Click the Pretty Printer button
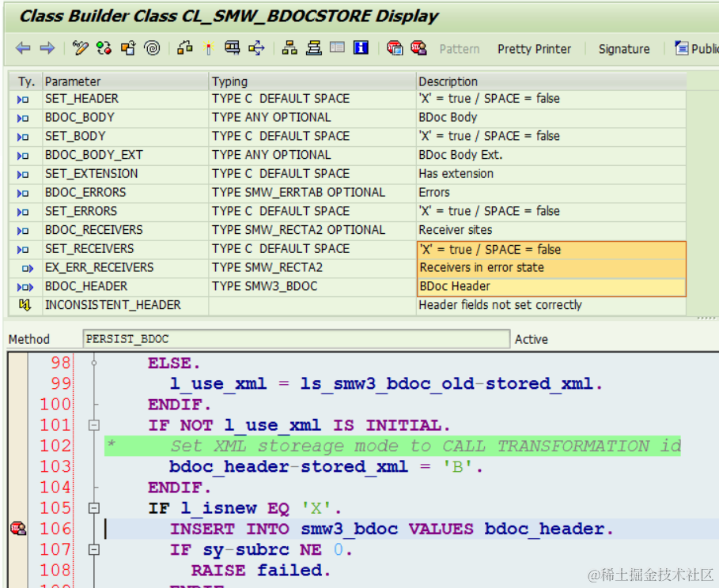Image resolution: width=719 pixels, height=588 pixels. tap(534, 48)
